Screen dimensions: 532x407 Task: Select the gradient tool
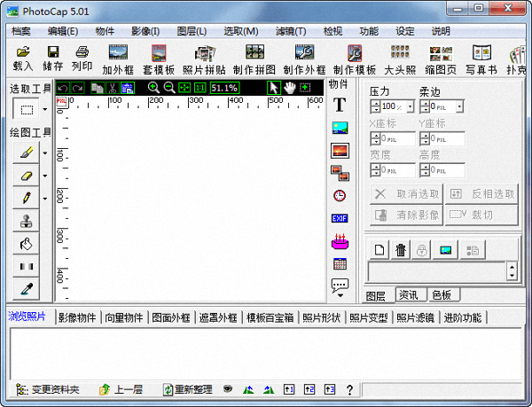pos(26,267)
